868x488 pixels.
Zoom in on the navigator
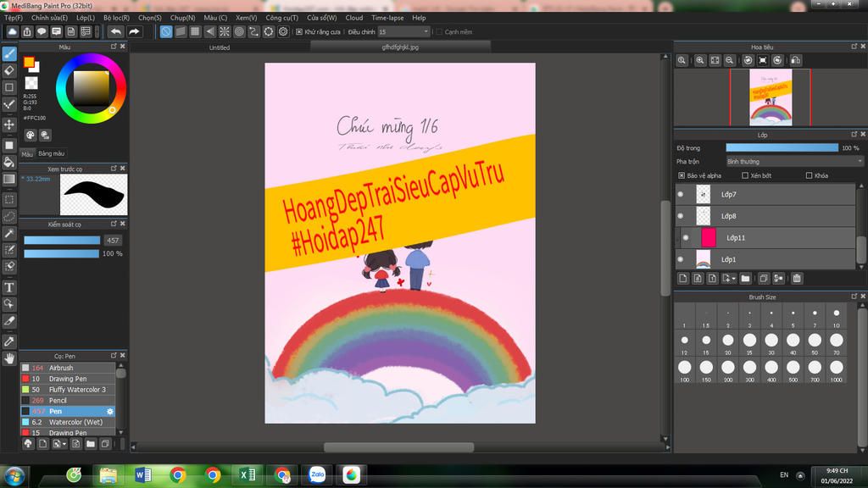(700, 60)
